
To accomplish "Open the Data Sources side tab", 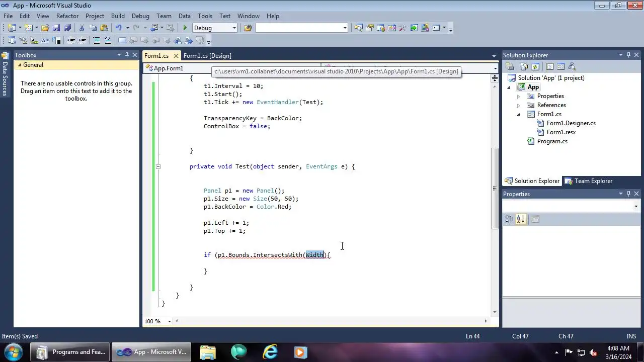I will pyautogui.click(x=5, y=74).
